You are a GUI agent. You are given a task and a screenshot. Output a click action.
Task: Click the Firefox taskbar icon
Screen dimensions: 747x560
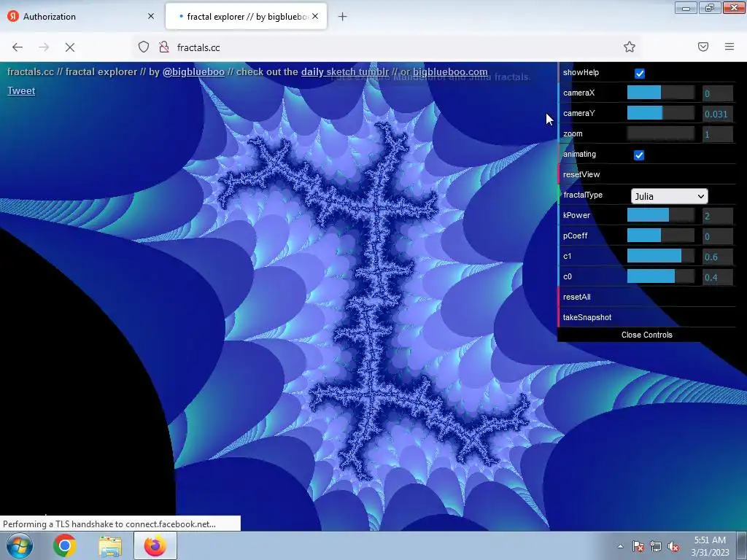pos(155,545)
